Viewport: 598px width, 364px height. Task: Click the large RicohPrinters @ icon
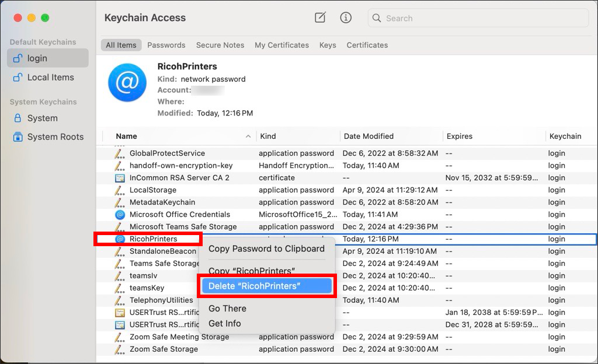[x=127, y=82]
